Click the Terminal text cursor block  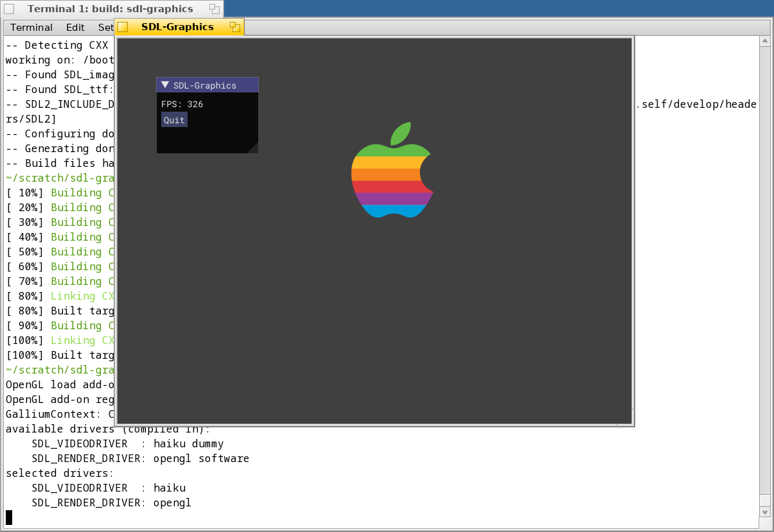(x=9, y=517)
